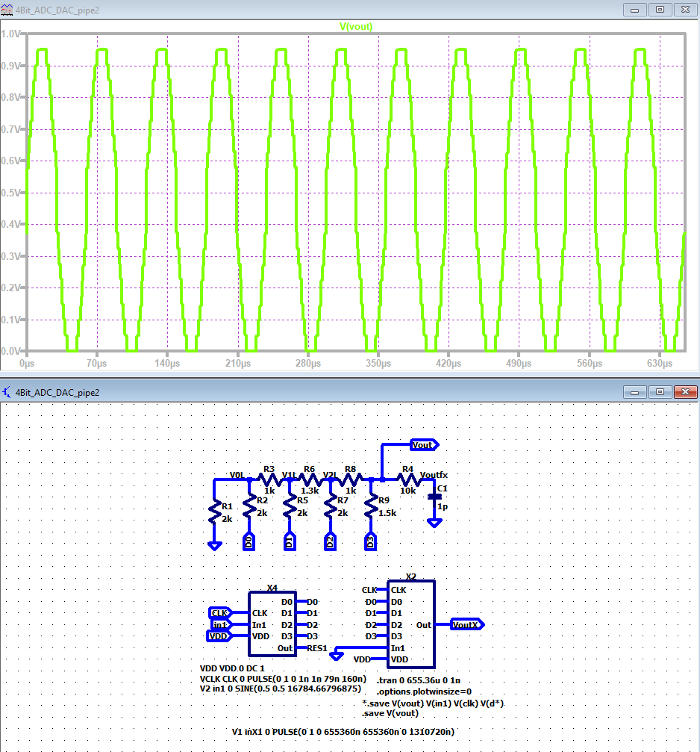Select resistor R1 connected to ground
The image size is (700, 752).
pos(215,512)
